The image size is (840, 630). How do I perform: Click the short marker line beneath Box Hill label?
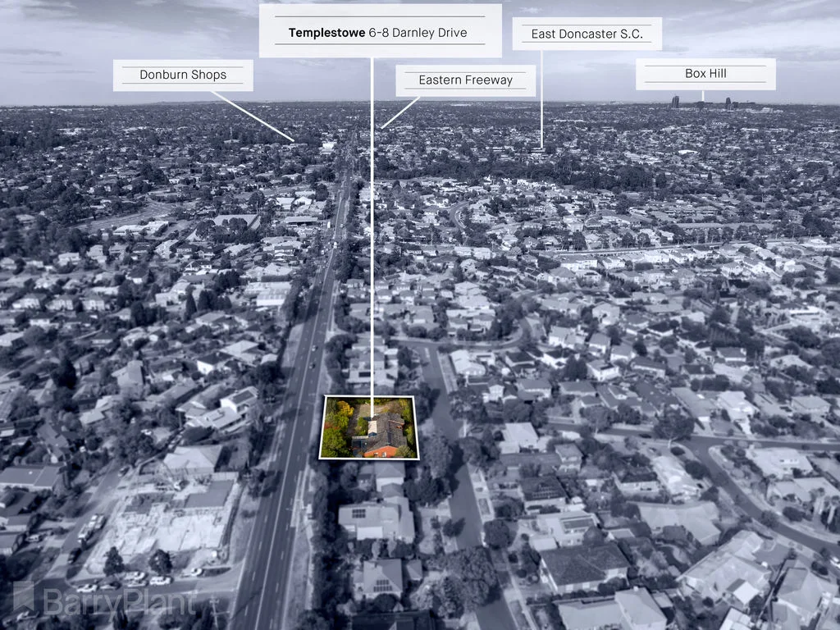703,95
